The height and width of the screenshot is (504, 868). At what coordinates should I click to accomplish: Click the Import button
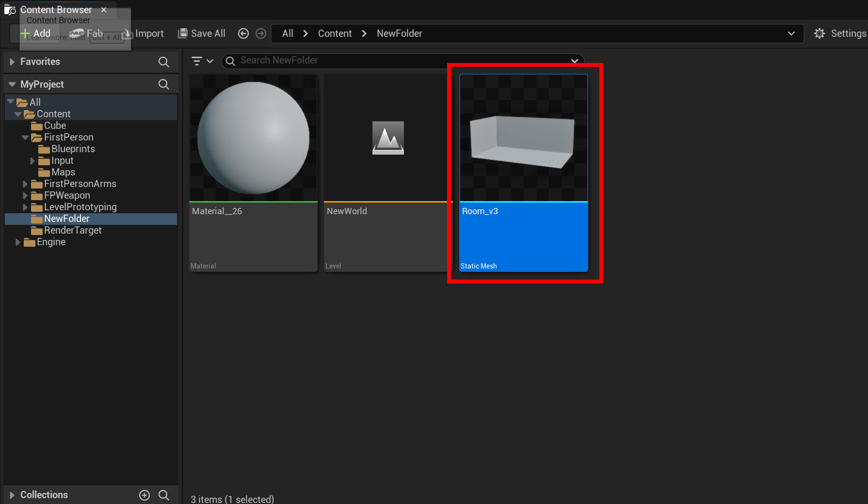(144, 33)
